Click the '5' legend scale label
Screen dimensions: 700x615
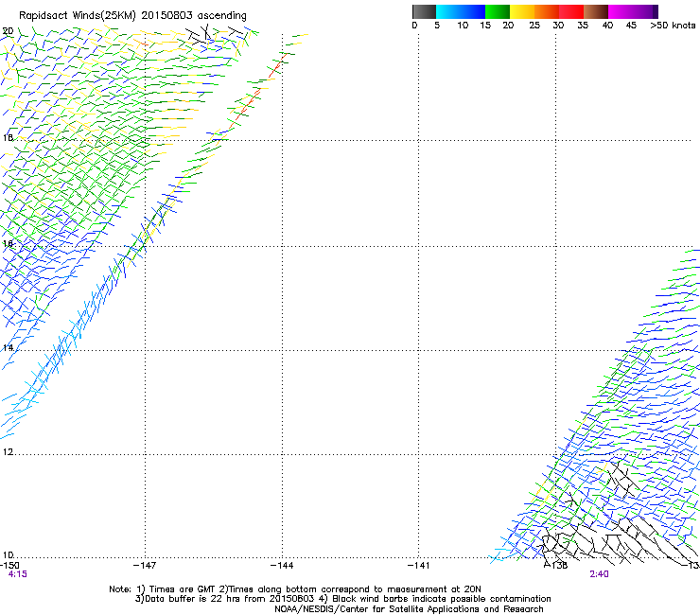click(x=437, y=26)
